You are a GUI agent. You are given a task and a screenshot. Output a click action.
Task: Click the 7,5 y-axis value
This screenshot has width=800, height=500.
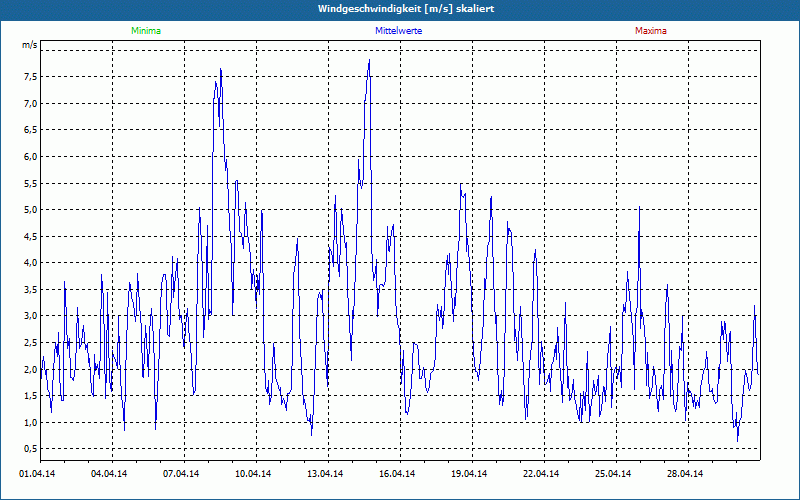pos(31,77)
